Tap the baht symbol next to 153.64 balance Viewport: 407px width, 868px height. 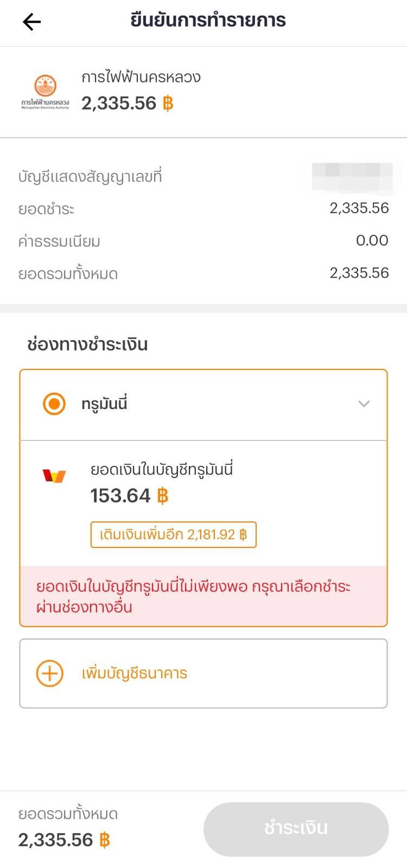click(163, 496)
